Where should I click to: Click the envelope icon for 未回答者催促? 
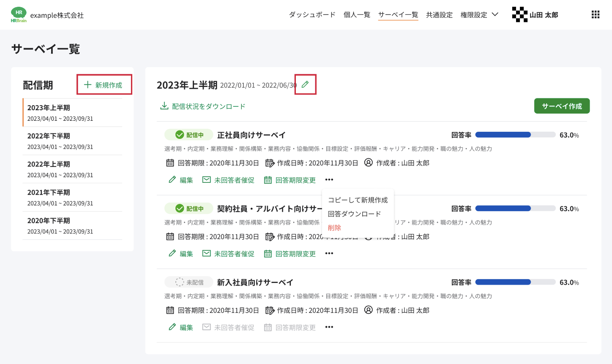click(x=206, y=179)
